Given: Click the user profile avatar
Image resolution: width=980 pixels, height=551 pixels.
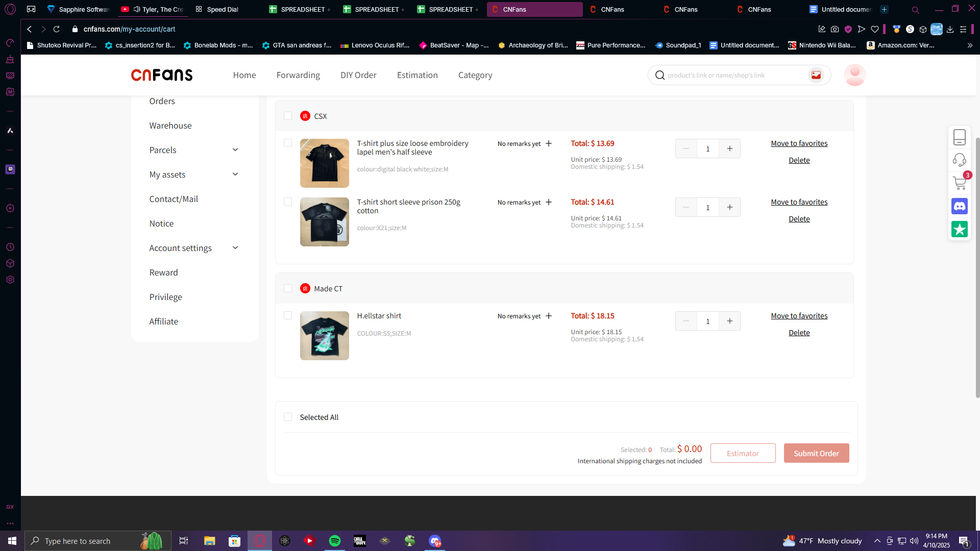Looking at the screenshot, I should point(854,75).
